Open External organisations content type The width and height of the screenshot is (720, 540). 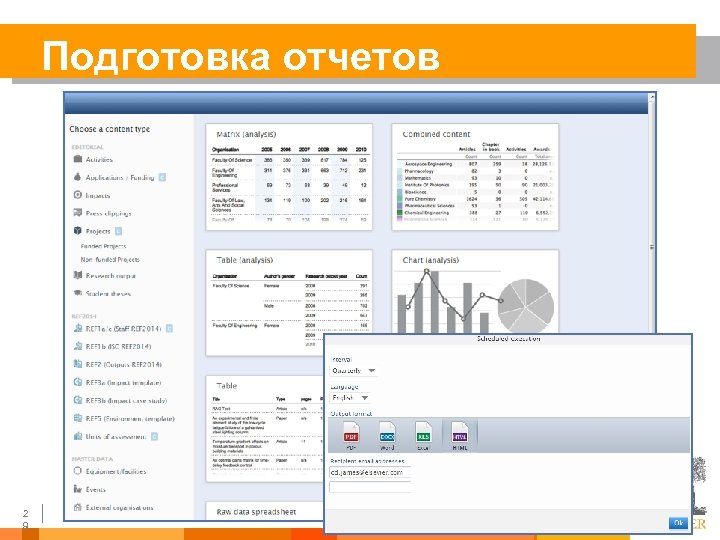tap(119, 507)
